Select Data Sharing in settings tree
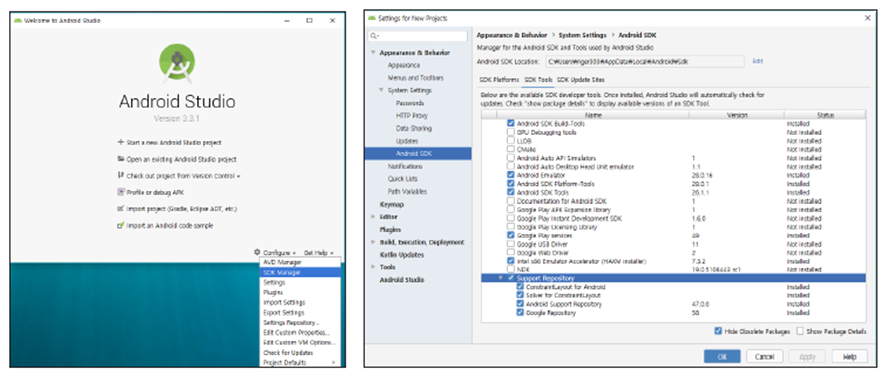 coord(413,128)
